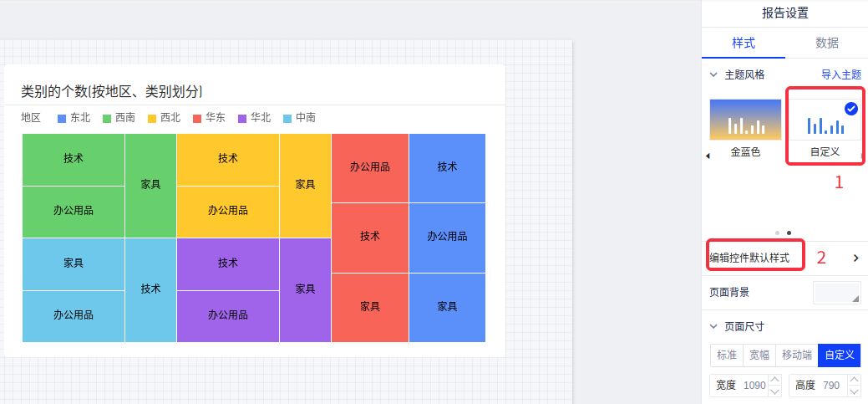This screenshot has height=404, width=868.
Task: Select the 移动端 page size option
Action: pyautogui.click(x=796, y=355)
